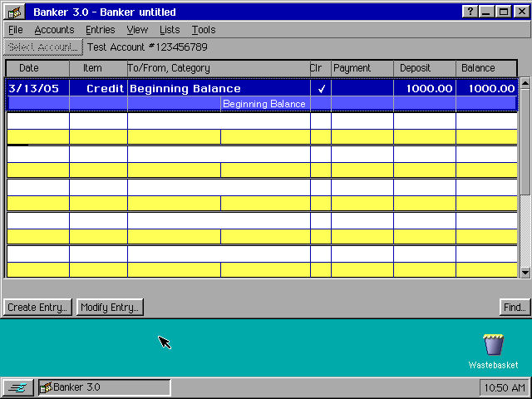Click the register scroll up arrow
This screenshot has height=399, width=532.
pos(525,82)
